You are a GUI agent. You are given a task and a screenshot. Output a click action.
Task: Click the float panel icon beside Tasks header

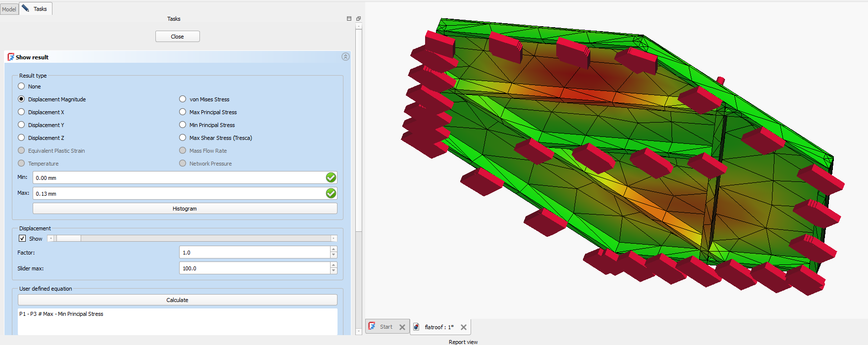(358, 19)
